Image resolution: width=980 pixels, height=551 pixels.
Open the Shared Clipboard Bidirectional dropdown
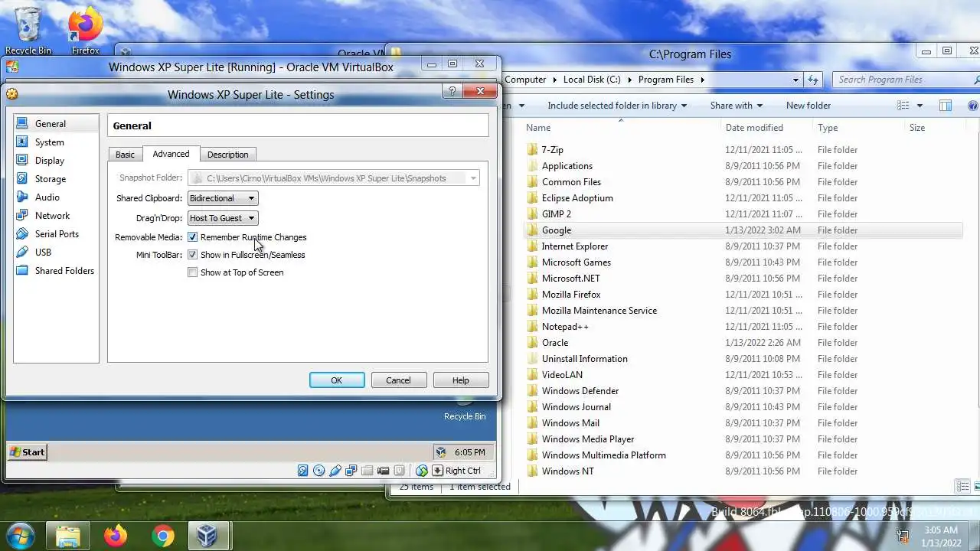point(223,198)
